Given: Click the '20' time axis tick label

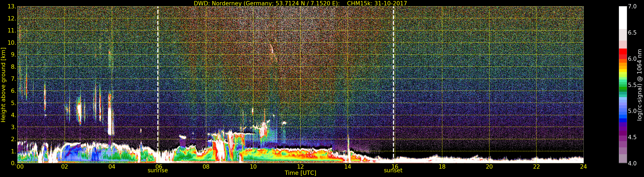Looking at the screenshot, I should pyautogui.click(x=489, y=166).
